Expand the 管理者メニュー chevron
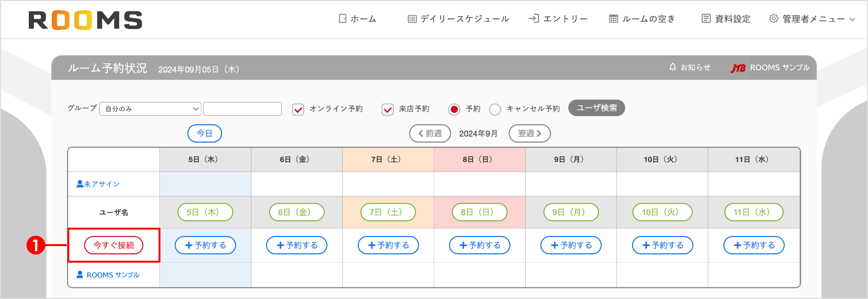Screen dimensions: 868x299 pyautogui.click(x=853, y=19)
